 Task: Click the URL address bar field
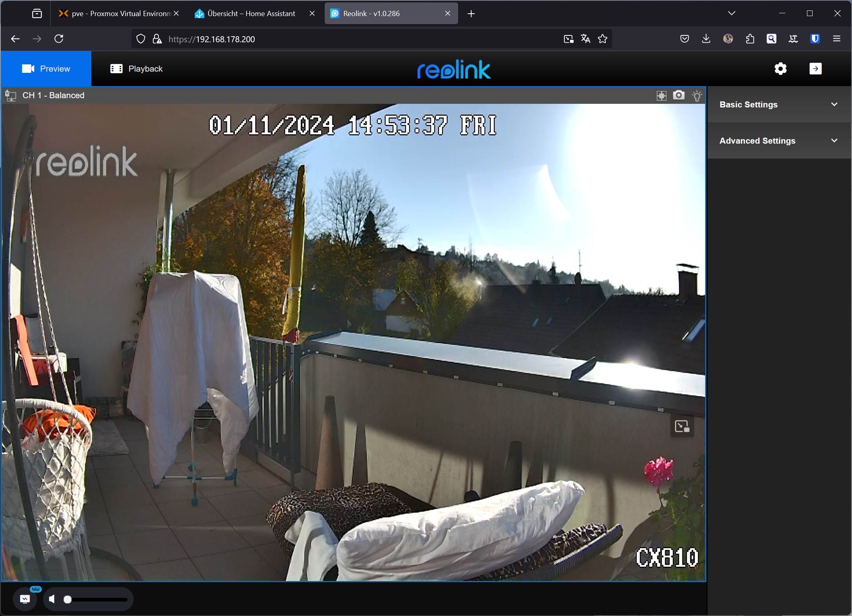click(x=354, y=39)
